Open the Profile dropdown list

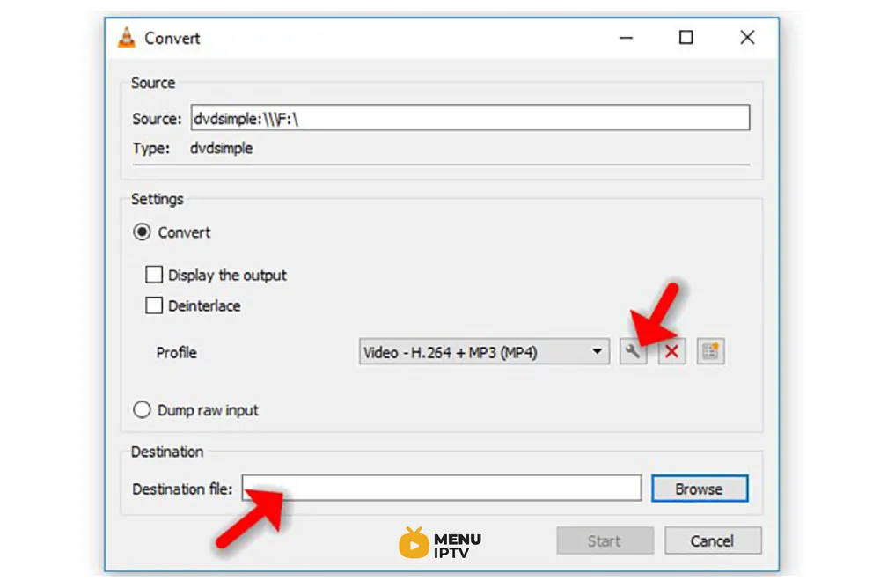point(484,351)
